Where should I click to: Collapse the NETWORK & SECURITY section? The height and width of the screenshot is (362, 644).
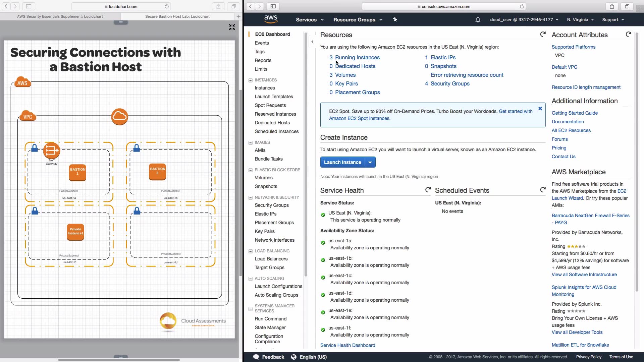point(250,197)
